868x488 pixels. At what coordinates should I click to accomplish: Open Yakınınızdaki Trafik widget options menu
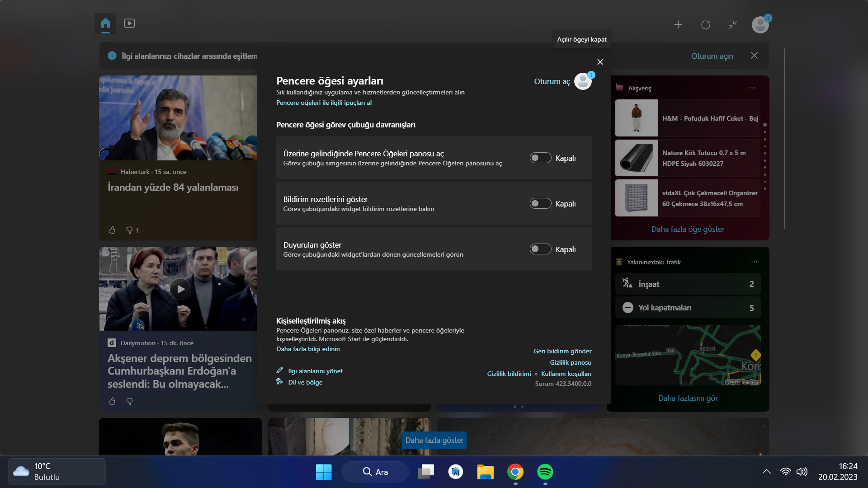tap(754, 262)
